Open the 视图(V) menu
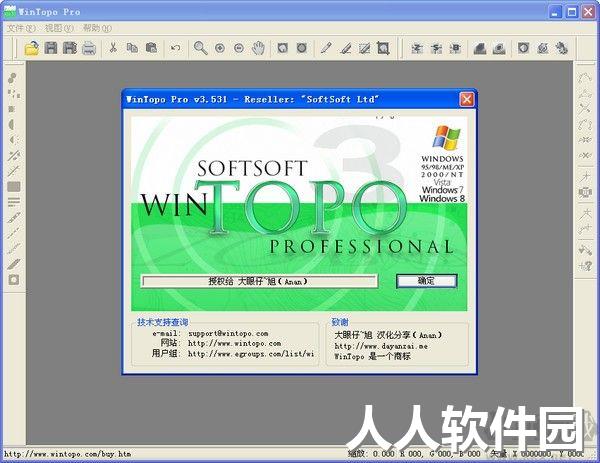The width and height of the screenshot is (600, 463). pyautogui.click(x=59, y=28)
